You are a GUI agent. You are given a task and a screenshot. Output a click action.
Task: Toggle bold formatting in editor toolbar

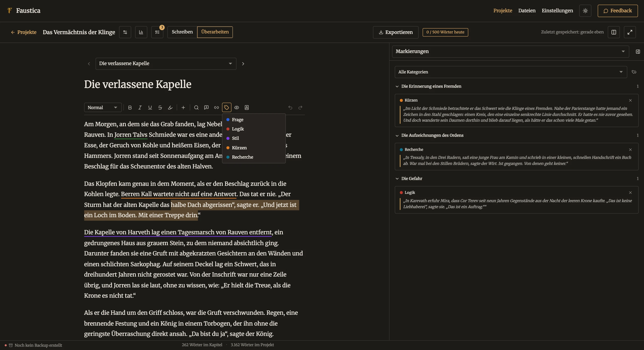pyautogui.click(x=130, y=108)
